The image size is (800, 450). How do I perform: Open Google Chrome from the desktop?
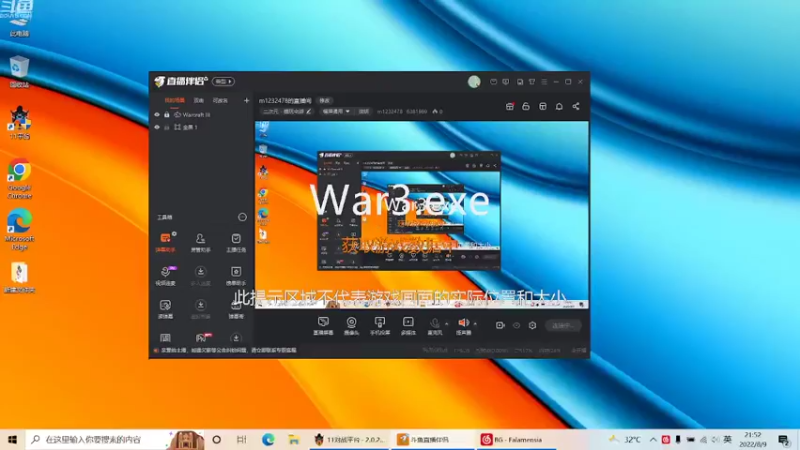[19, 178]
